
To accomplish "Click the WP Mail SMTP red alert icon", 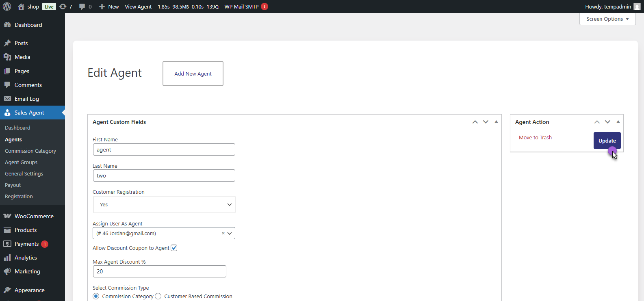I will pos(265,6).
